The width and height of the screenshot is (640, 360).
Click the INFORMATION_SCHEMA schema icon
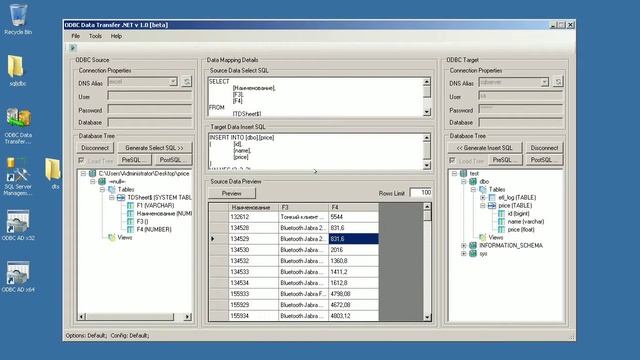(473, 245)
